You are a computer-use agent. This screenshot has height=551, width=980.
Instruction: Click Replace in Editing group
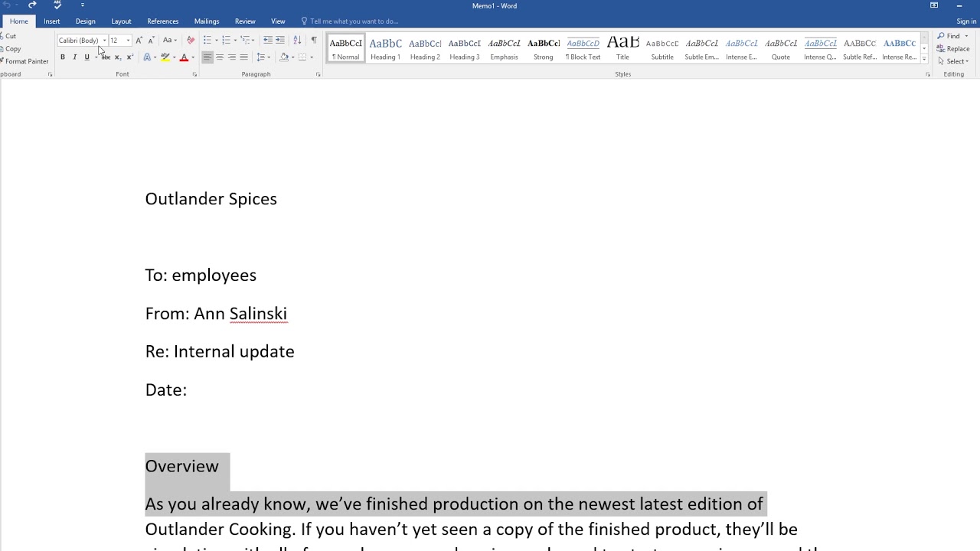point(953,49)
